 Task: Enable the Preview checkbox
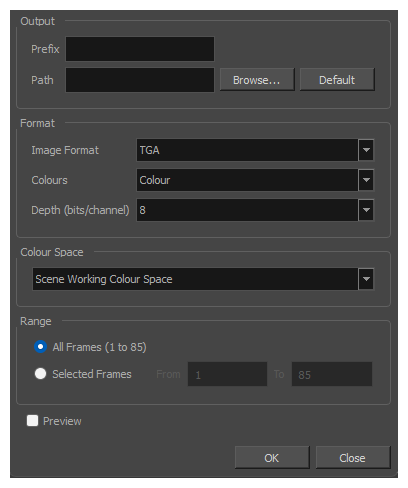coord(32,421)
